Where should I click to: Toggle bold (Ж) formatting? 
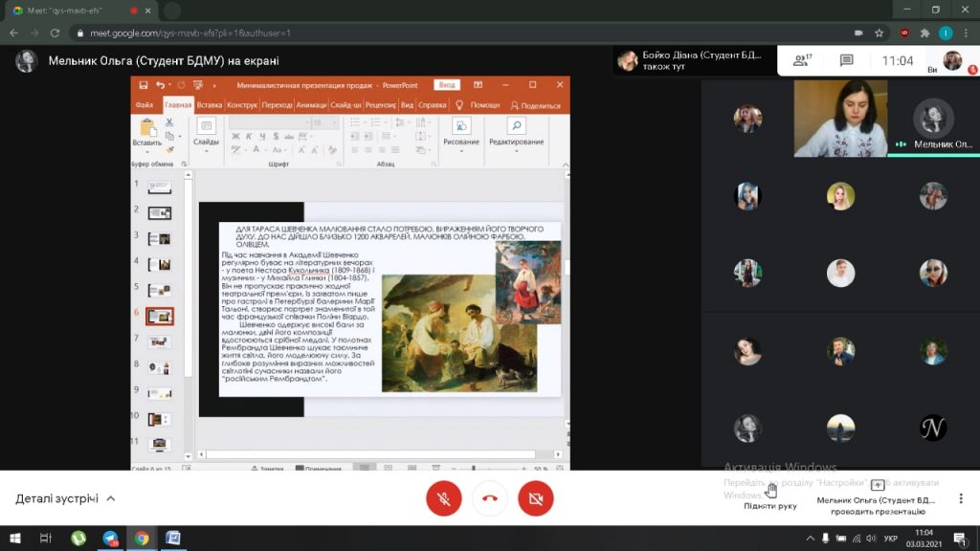(x=235, y=136)
